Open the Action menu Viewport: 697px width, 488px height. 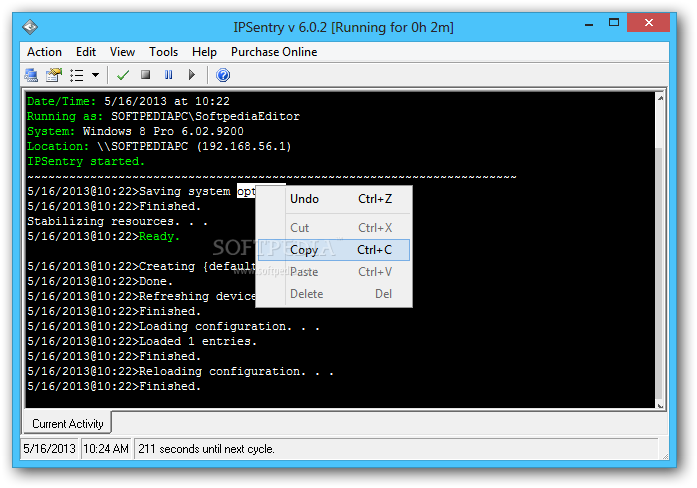click(44, 52)
